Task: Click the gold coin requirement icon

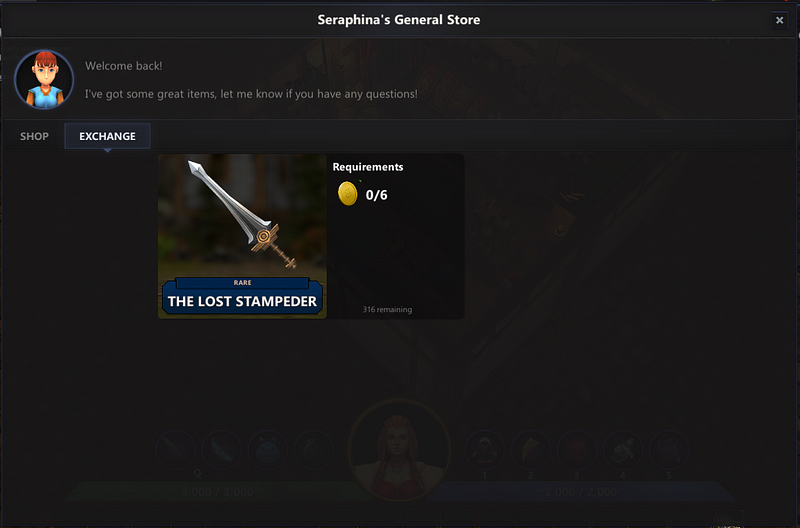Action: [347, 194]
